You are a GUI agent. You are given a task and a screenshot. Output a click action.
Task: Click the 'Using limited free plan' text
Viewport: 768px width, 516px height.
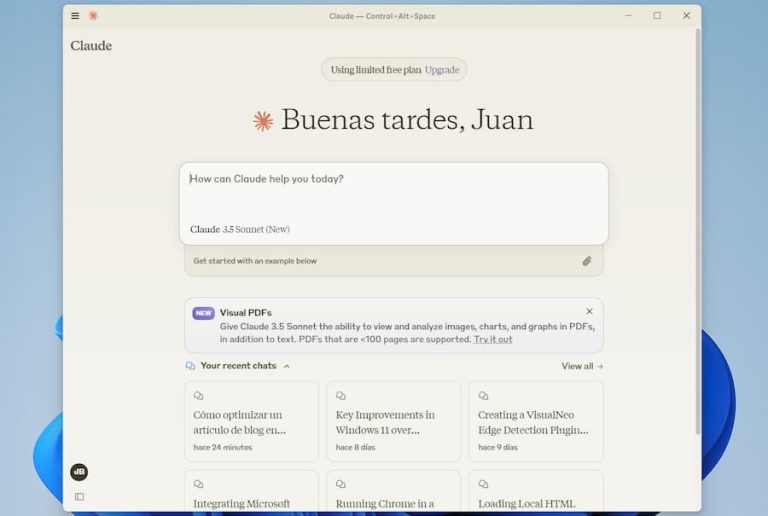(x=376, y=70)
